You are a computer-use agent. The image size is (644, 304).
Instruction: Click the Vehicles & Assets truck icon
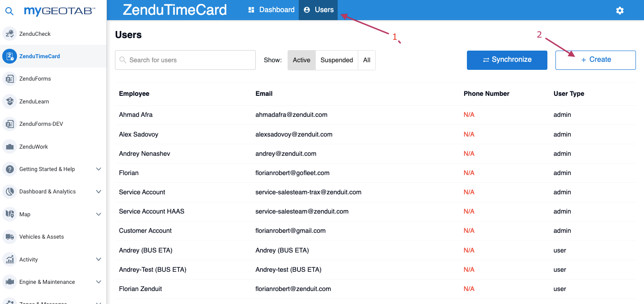[x=9, y=237]
